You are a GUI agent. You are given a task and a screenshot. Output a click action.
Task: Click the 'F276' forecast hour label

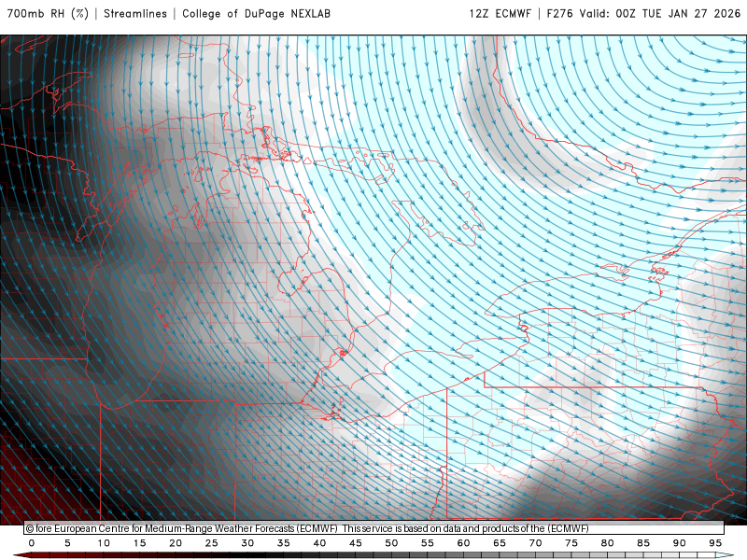point(559,13)
